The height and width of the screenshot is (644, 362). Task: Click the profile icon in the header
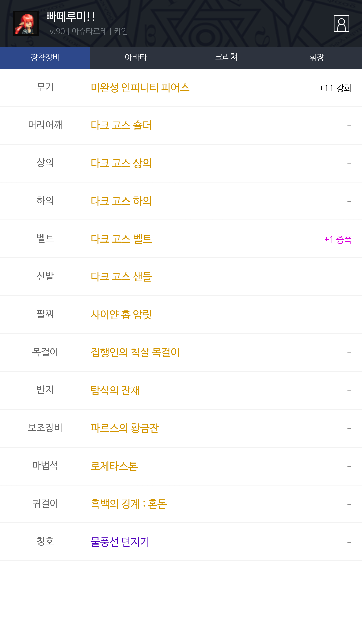click(341, 23)
